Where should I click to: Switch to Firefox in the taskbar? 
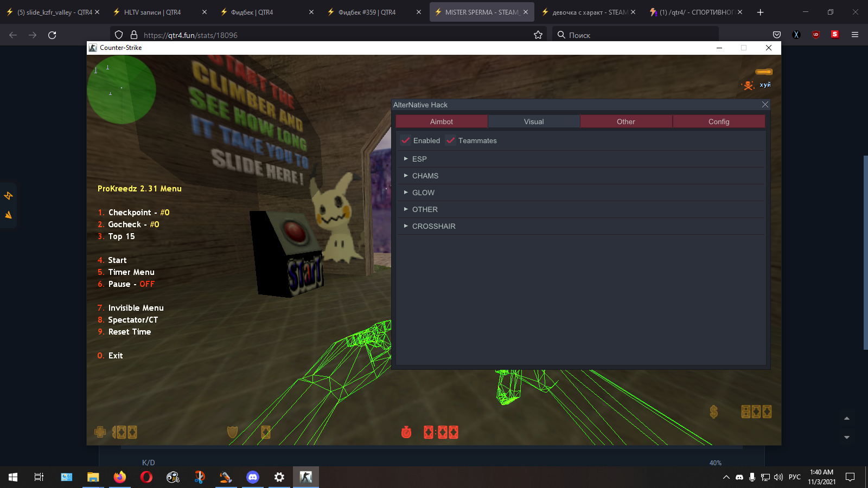[x=120, y=477]
